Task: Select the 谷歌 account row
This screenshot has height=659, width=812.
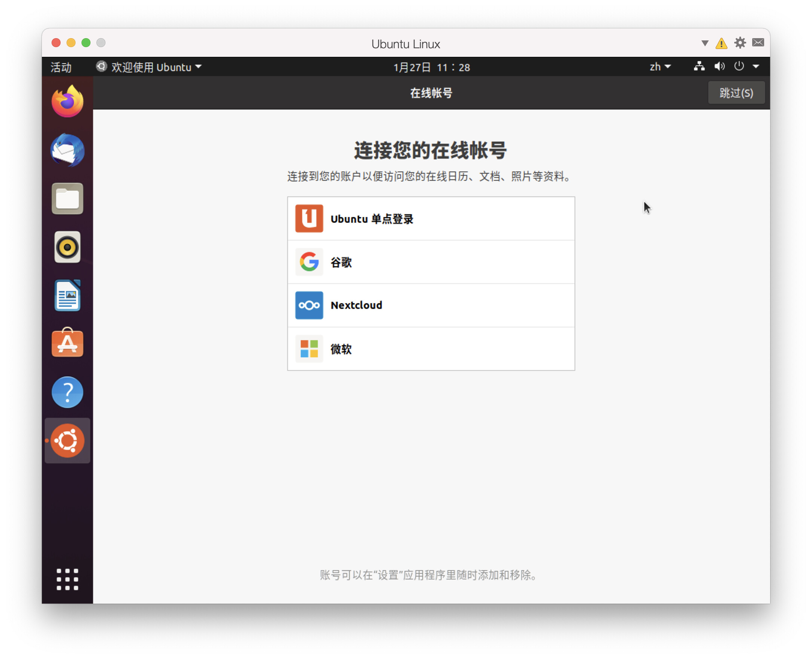Action: (431, 262)
